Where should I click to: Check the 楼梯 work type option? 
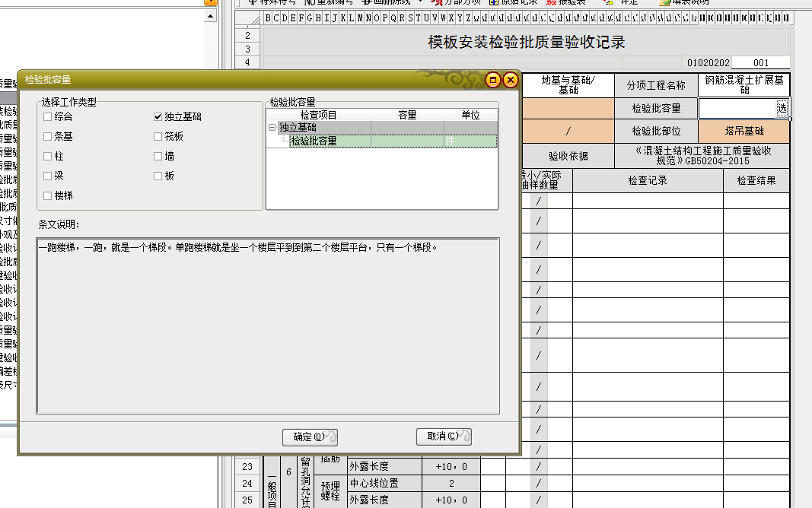[48, 196]
